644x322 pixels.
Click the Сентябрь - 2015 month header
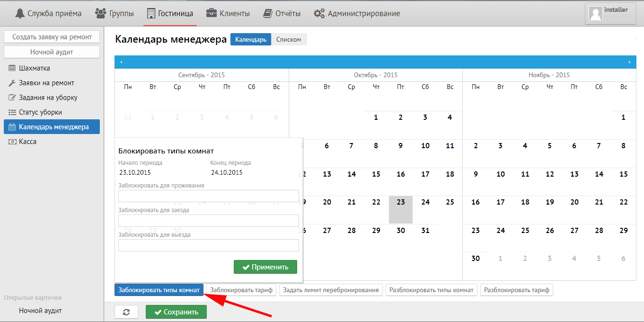click(x=202, y=75)
